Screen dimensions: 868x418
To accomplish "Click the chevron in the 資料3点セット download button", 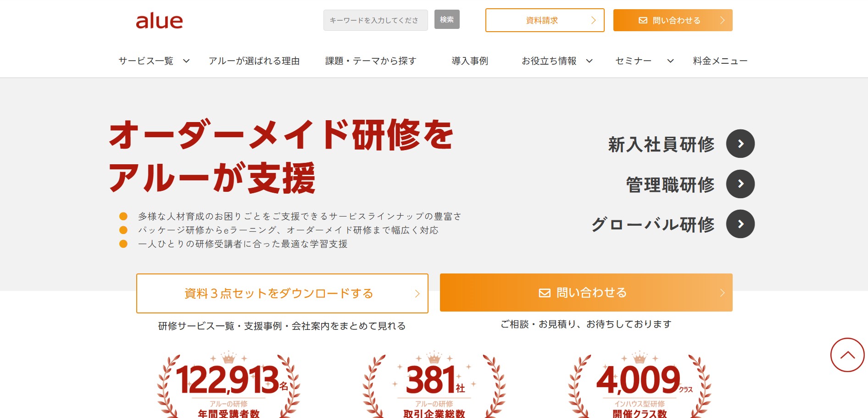I will pos(417,294).
